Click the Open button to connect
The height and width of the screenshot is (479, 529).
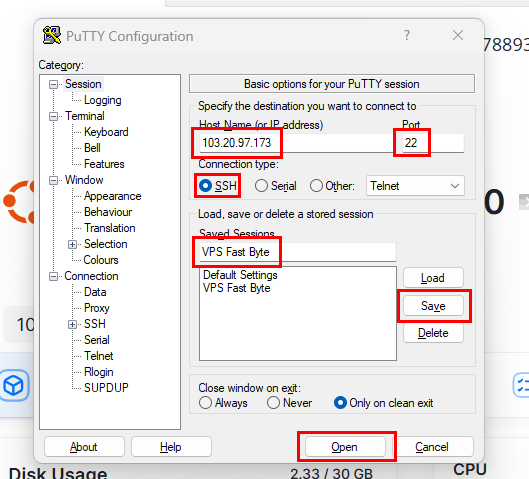[345, 447]
